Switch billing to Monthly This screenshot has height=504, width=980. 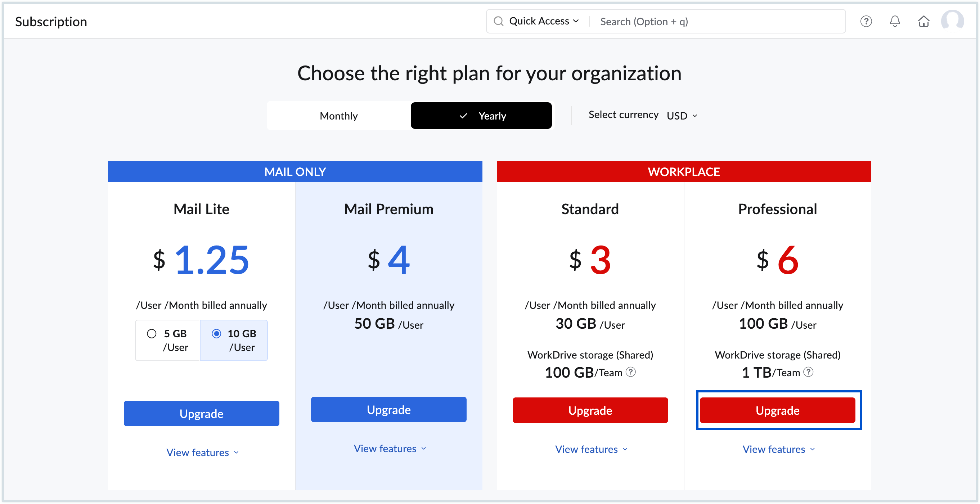(x=338, y=116)
